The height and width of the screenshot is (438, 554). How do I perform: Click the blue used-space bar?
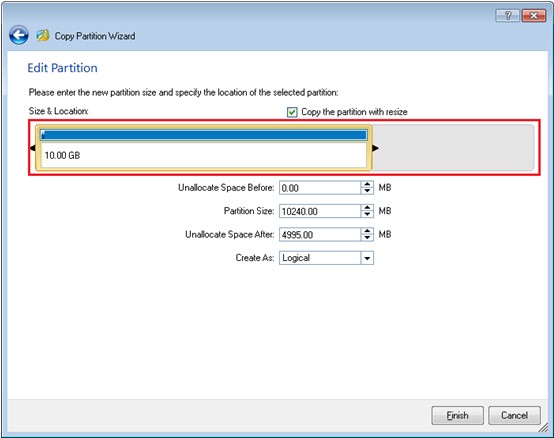coord(204,135)
